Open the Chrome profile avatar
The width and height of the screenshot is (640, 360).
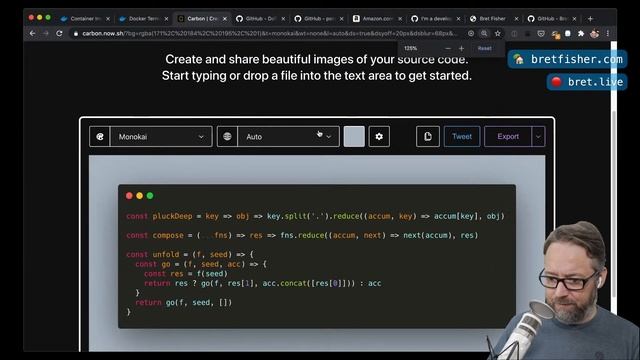click(594, 33)
